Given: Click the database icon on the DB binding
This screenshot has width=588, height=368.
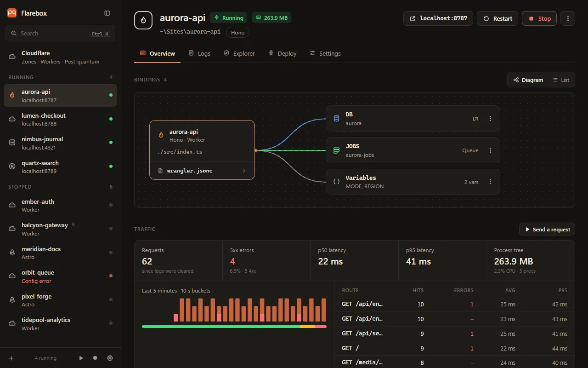Looking at the screenshot, I should [x=336, y=119].
